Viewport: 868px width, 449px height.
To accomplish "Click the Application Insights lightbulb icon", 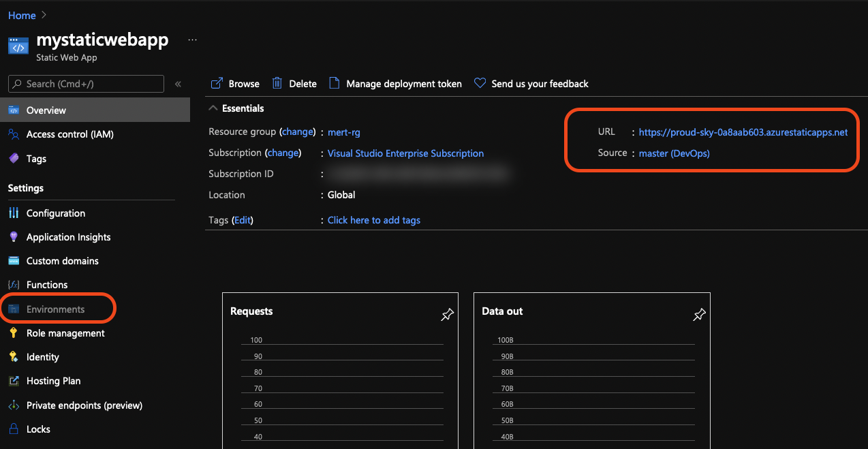I will point(14,237).
